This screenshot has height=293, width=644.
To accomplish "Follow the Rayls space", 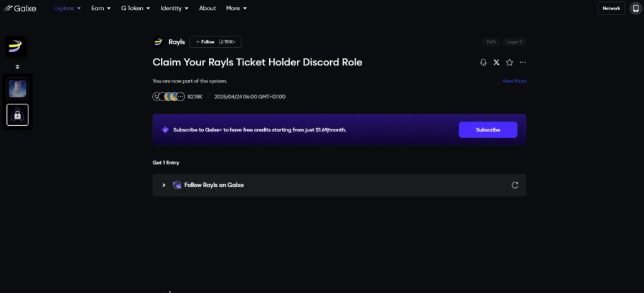I will coord(205,42).
